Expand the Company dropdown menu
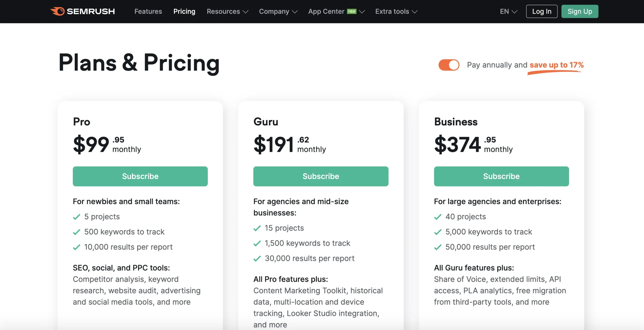 (277, 11)
